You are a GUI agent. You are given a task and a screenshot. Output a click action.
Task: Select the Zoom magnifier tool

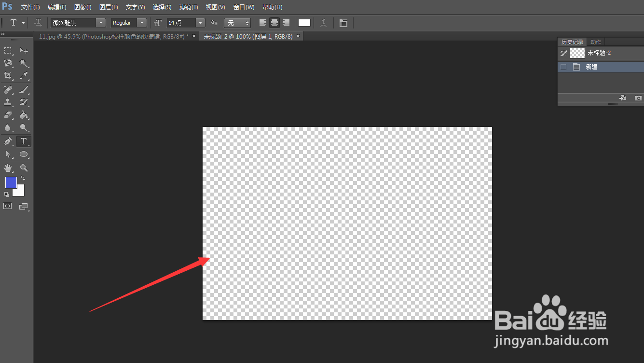[x=23, y=168]
